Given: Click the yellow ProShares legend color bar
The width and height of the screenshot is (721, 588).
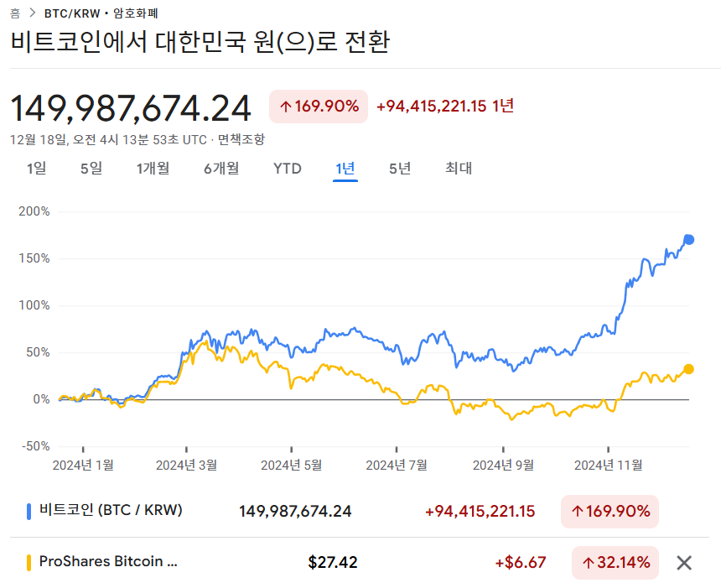Looking at the screenshot, I should point(29,562).
